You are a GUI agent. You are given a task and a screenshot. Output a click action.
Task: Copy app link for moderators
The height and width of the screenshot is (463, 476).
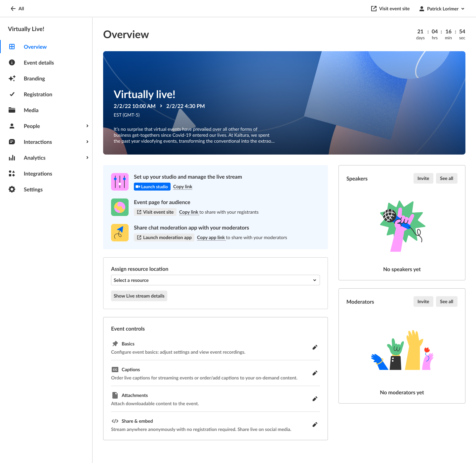211,237
